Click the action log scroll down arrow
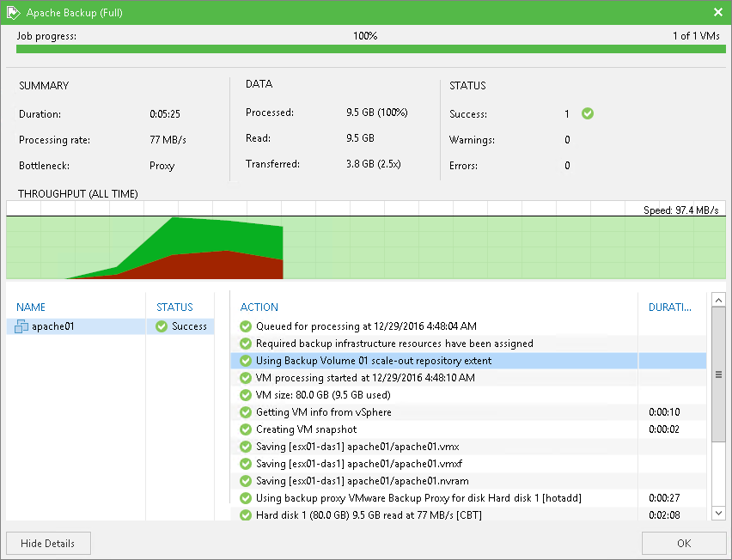This screenshot has width=732, height=560. 718,513
